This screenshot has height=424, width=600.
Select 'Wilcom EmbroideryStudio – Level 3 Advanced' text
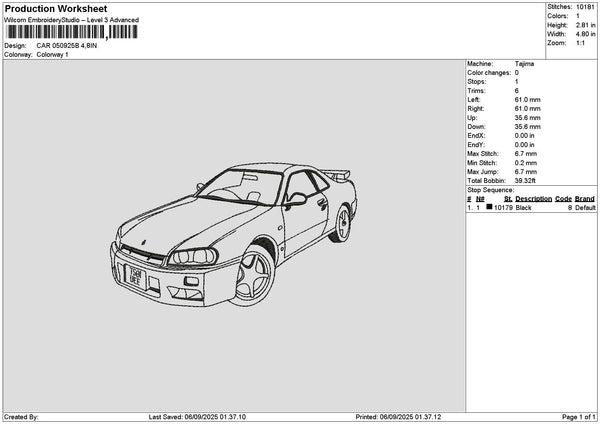tap(72, 20)
